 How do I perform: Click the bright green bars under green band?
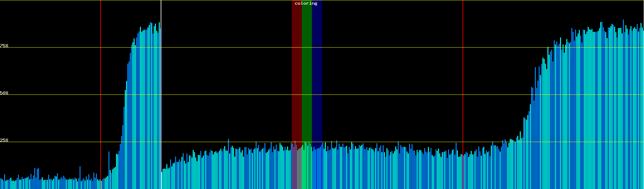tap(307, 167)
